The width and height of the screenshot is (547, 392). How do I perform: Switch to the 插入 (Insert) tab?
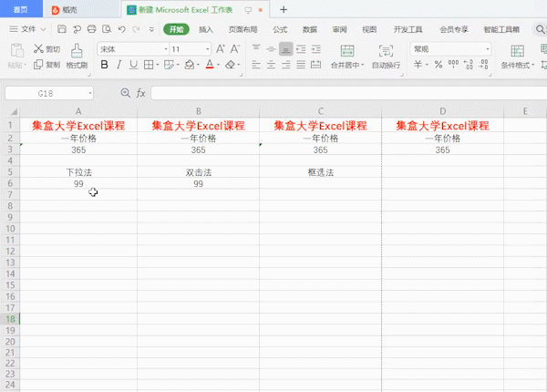tap(206, 30)
